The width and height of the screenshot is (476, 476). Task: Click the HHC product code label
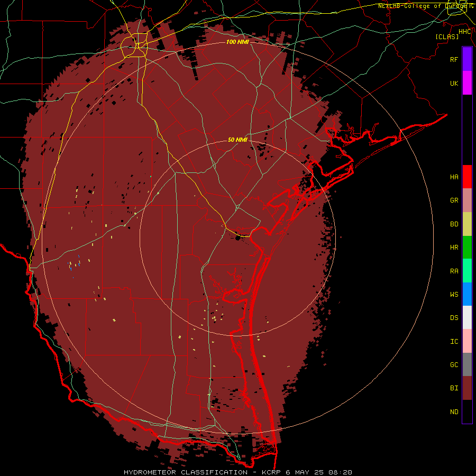464,32
